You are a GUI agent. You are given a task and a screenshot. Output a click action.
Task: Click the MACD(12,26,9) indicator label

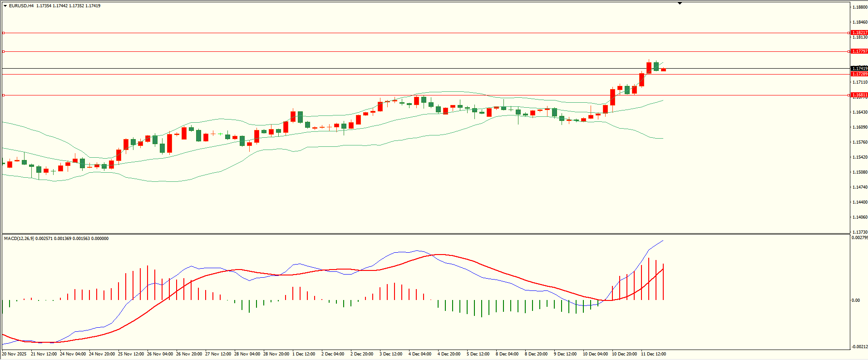tap(18, 239)
